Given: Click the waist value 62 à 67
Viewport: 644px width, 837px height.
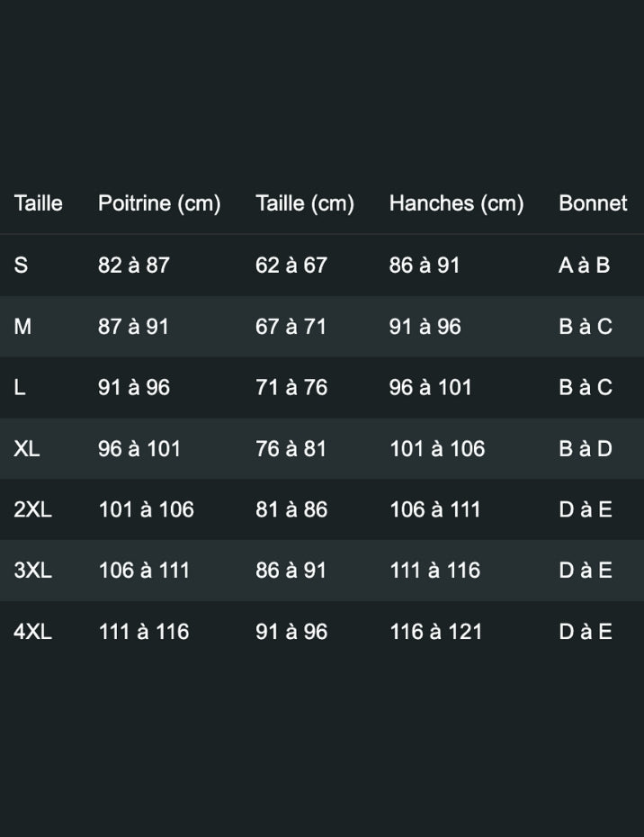Looking at the screenshot, I should (291, 265).
